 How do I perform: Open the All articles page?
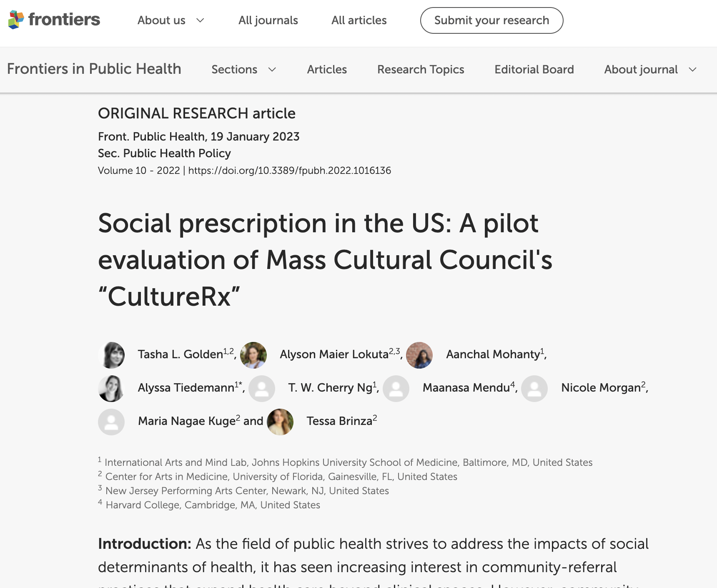pos(359,20)
